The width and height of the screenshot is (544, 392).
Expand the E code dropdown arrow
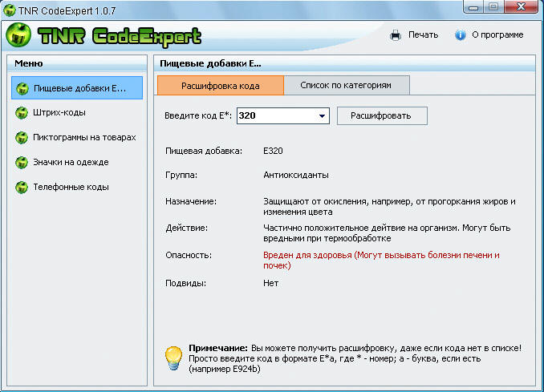coord(322,115)
